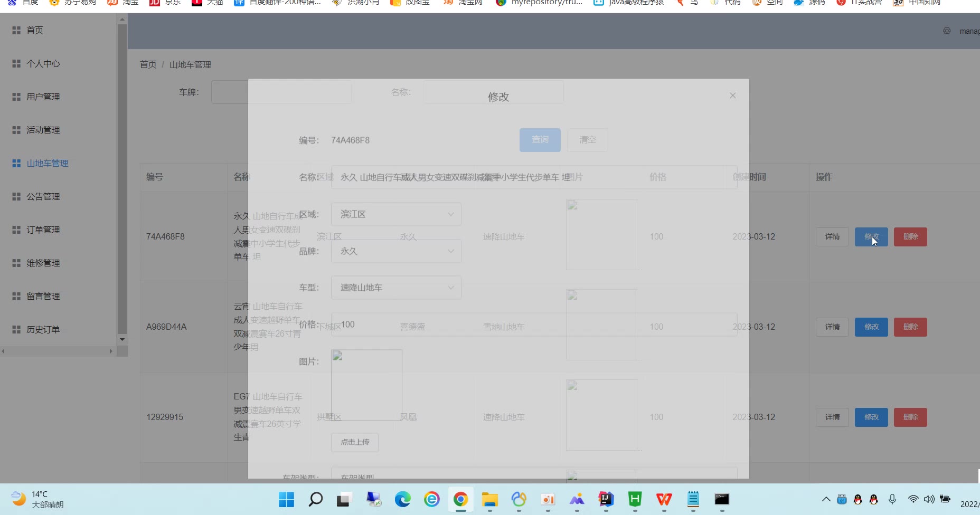Click 删除 for row A969D44A

point(910,327)
